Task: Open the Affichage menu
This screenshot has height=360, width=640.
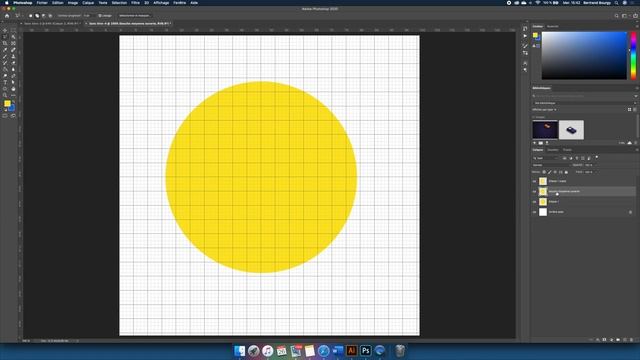Action: tap(161, 3)
